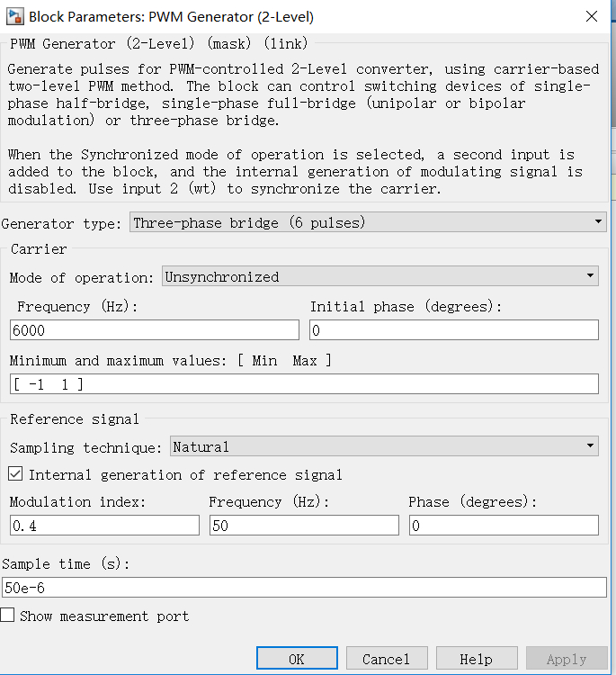Viewport: 616px width, 675px height.
Task: Click the dialog title bar text
Action: pos(171,16)
